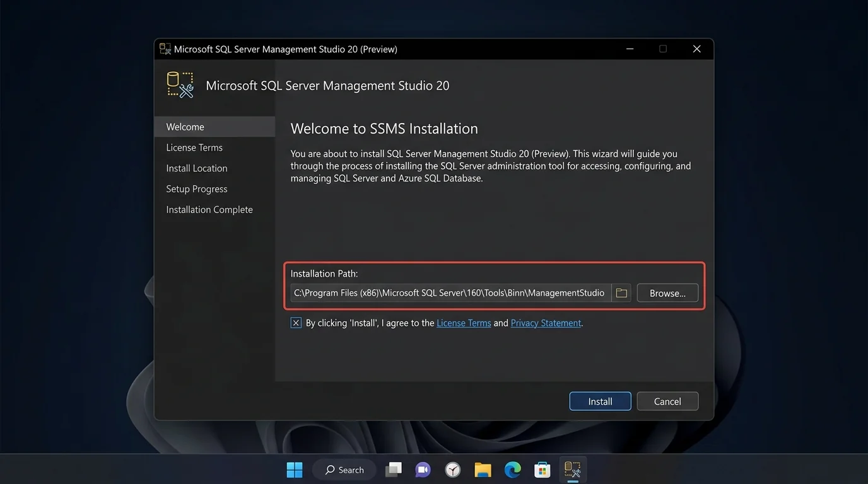Click the Install button
Viewport: 868px width, 484px height.
click(x=600, y=401)
